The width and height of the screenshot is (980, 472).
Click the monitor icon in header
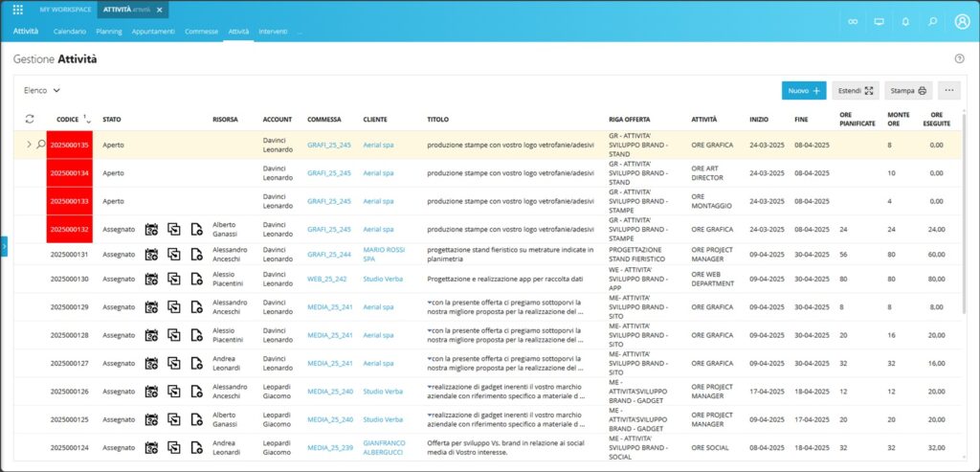[879, 21]
